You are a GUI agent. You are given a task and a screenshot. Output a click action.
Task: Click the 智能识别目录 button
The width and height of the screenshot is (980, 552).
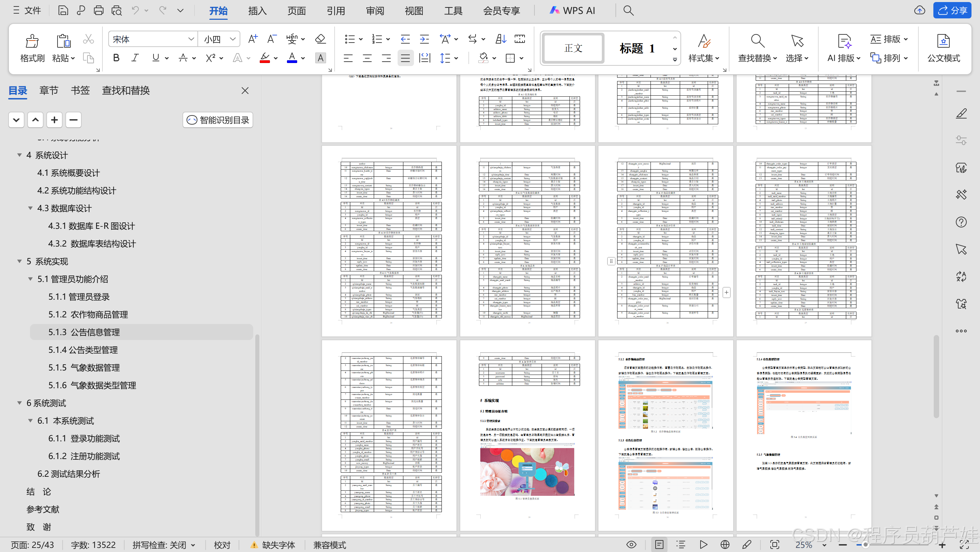coord(218,120)
